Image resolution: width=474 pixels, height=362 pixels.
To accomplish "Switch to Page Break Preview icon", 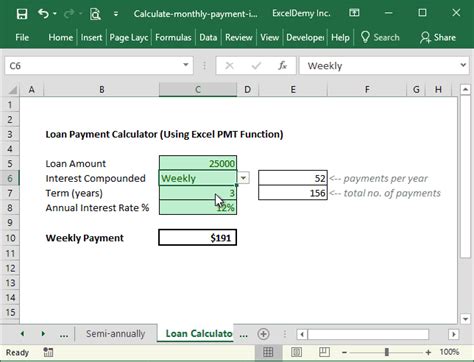I will point(324,352).
